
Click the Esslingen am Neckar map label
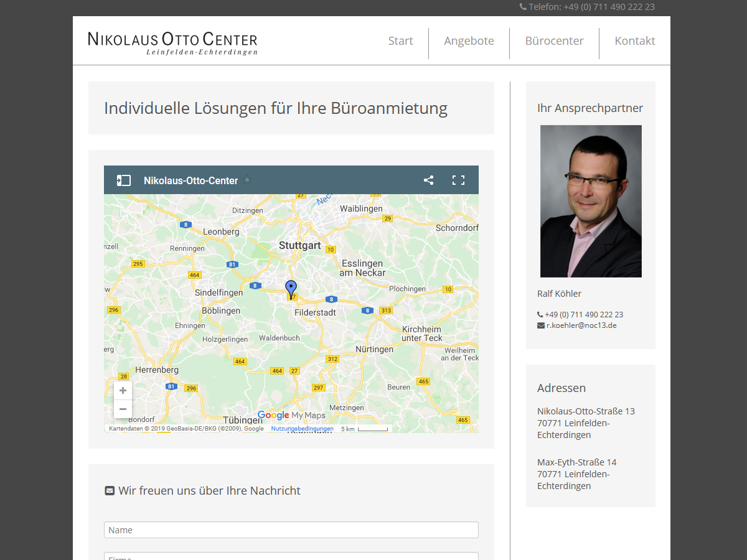coord(362,268)
